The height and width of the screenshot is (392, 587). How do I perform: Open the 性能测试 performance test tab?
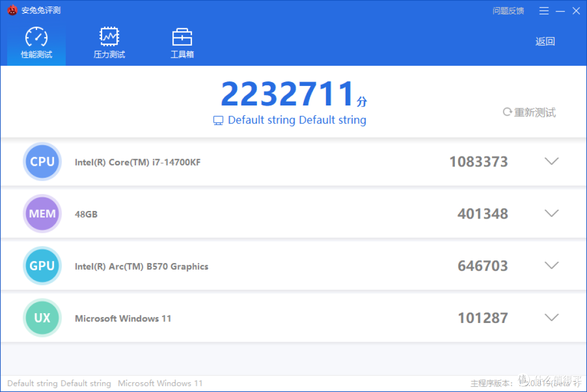36,43
